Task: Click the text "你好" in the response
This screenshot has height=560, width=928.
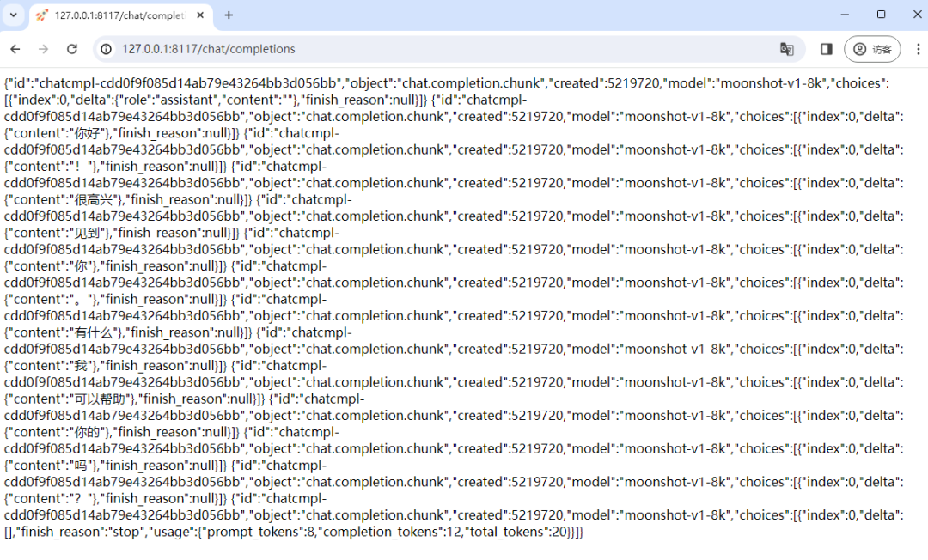Action: coord(89,134)
